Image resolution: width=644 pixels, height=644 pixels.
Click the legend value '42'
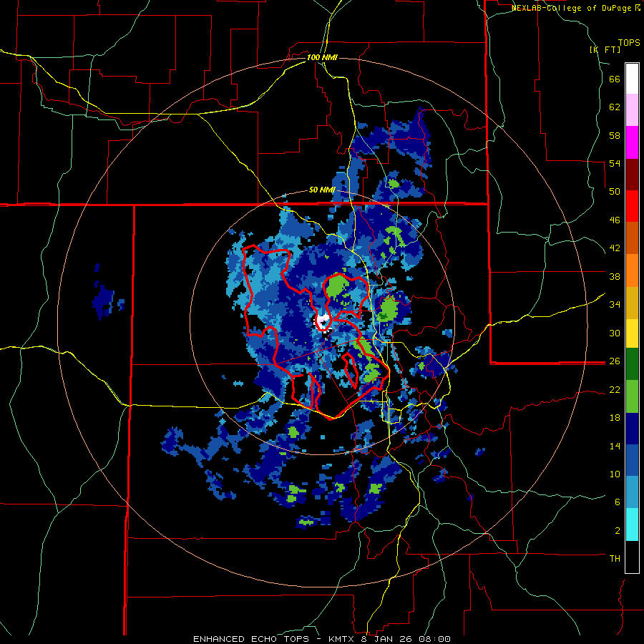coord(615,248)
